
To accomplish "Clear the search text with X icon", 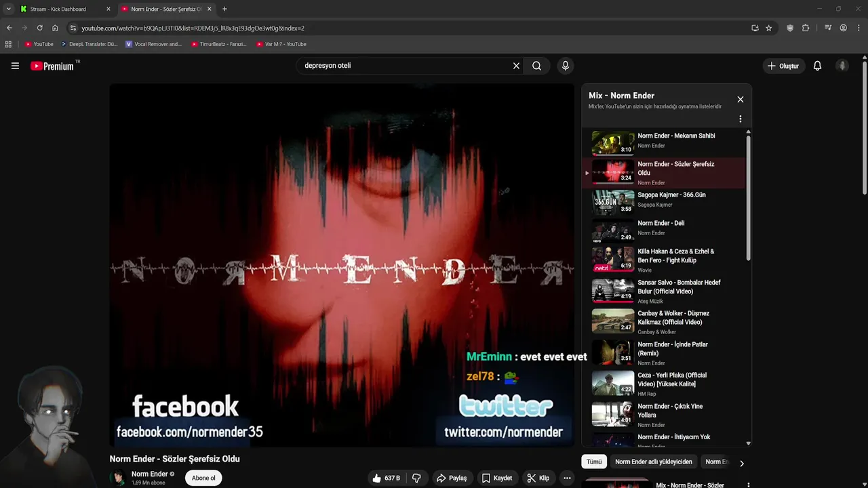I will point(516,66).
